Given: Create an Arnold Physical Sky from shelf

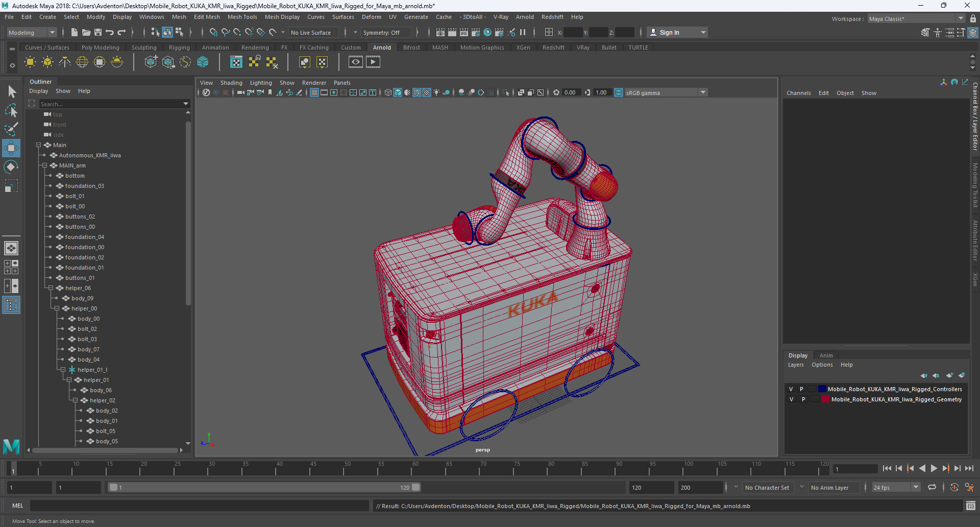Looking at the screenshot, I should 117,62.
